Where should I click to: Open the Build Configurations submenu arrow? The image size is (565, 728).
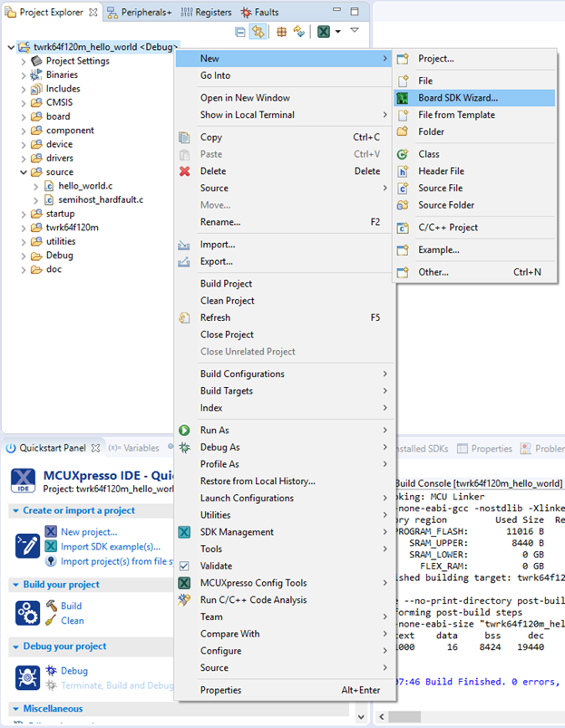coord(385,374)
